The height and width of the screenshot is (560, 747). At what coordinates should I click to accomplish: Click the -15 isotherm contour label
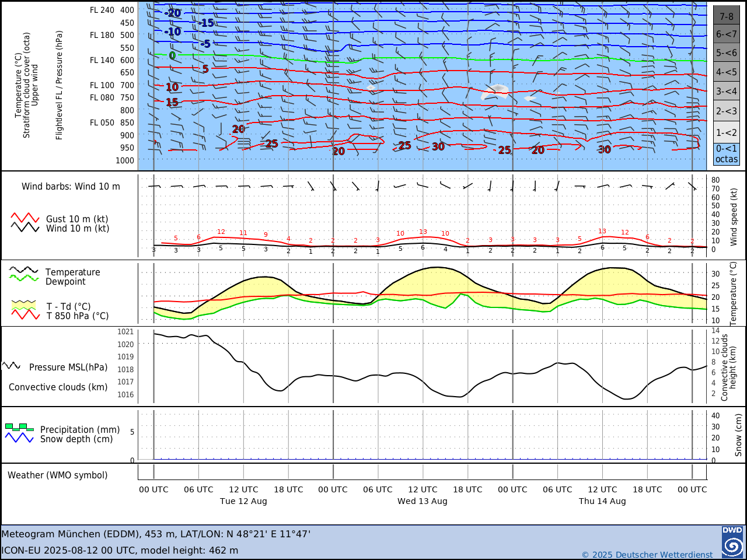pos(206,23)
